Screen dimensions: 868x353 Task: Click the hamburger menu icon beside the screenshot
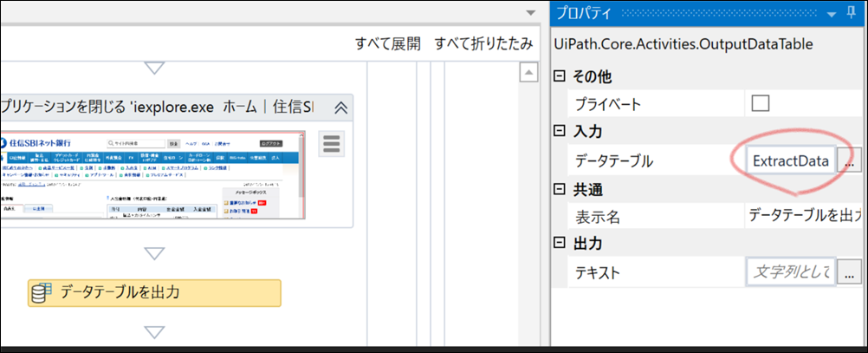point(331,144)
